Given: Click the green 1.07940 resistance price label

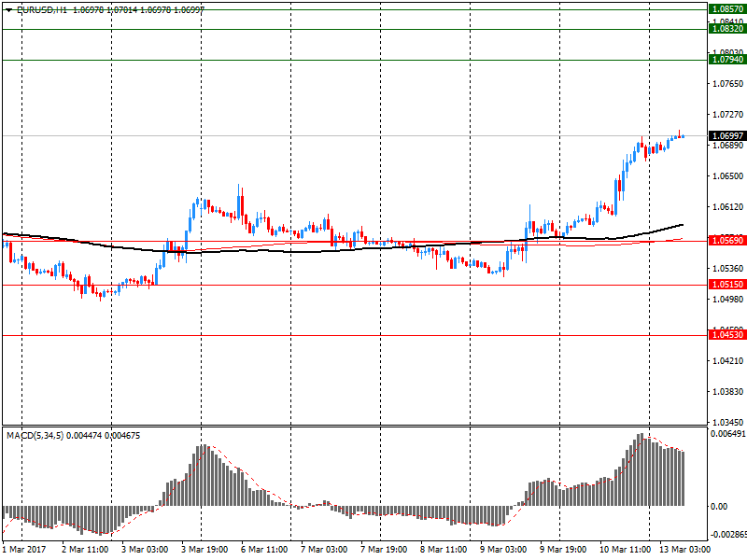Looking at the screenshot, I should [727, 60].
